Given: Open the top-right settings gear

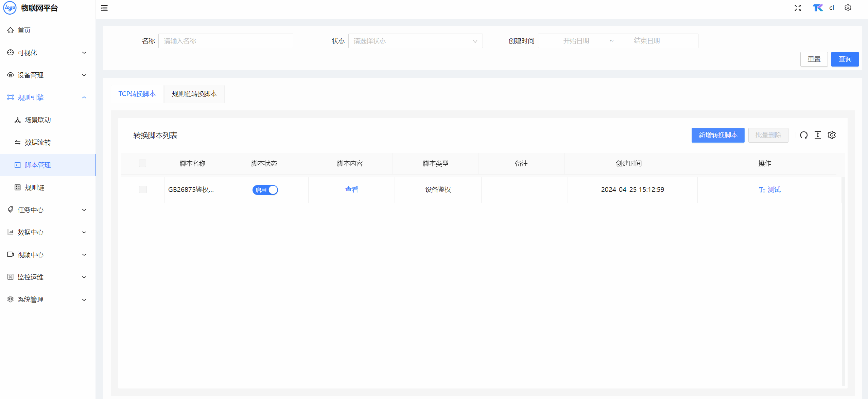Looking at the screenshot, I should pos(848,8).
